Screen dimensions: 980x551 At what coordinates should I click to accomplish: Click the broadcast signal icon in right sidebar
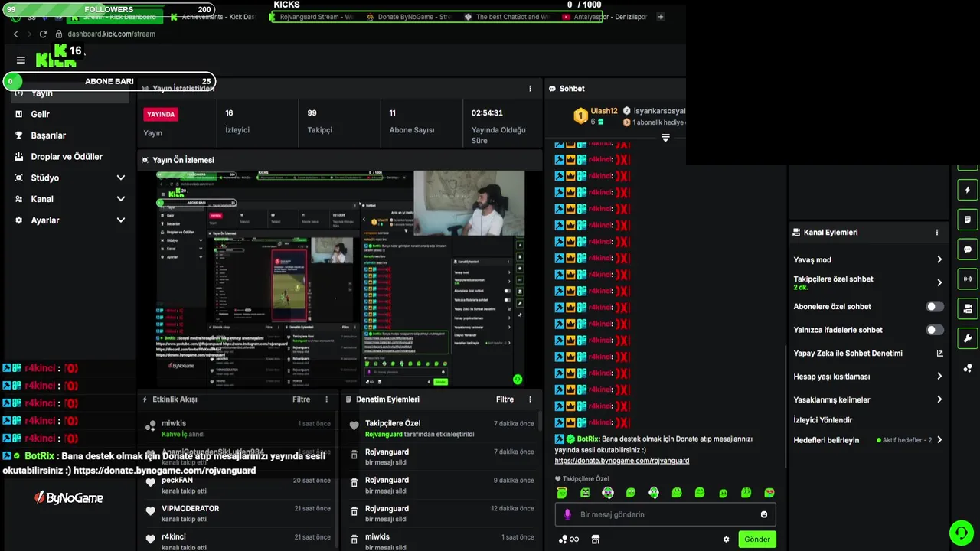968,279
